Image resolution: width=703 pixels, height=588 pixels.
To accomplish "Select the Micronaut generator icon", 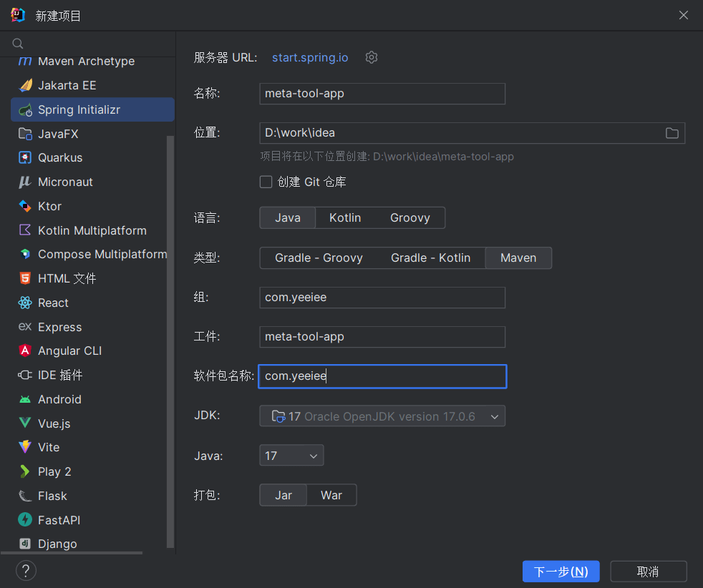I will click(26, 182).
